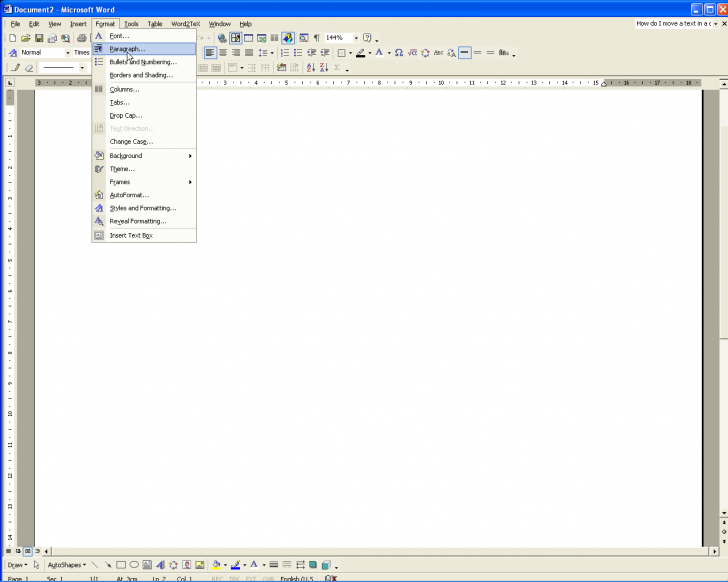This screenshot has height=582, width=728.
Task: Open the Line Spacing dropdown arrow
Action: click(x=272, y=53)
